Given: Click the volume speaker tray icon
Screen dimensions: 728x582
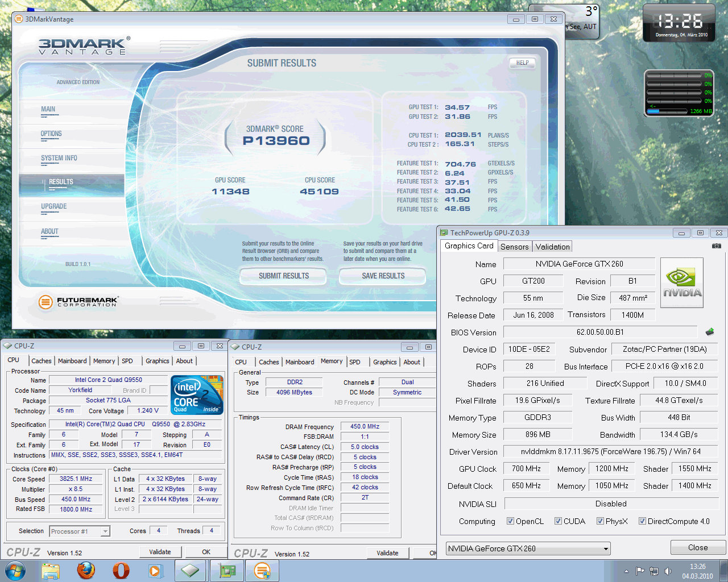Looking at the screenshot, I should (668, 571).
